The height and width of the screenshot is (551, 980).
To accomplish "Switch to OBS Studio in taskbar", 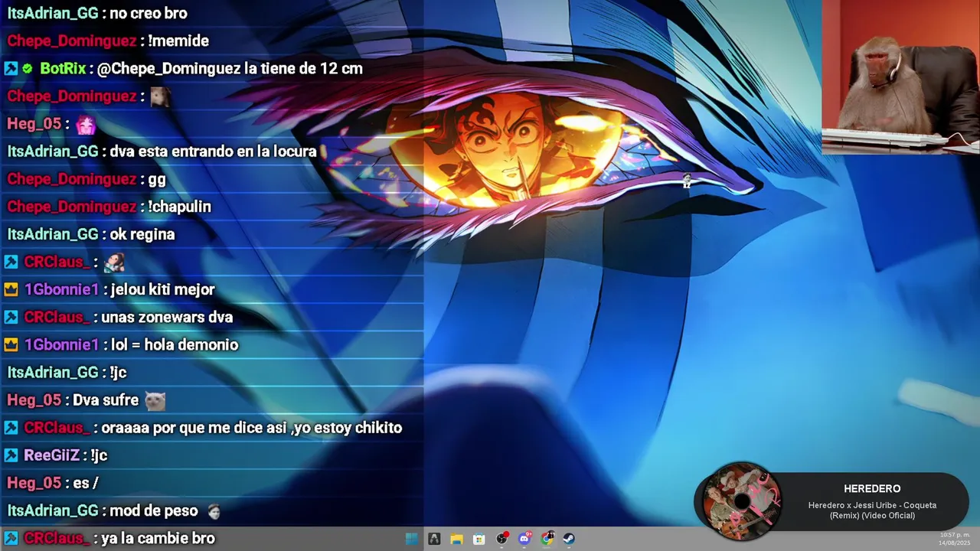I will [501, 539].
